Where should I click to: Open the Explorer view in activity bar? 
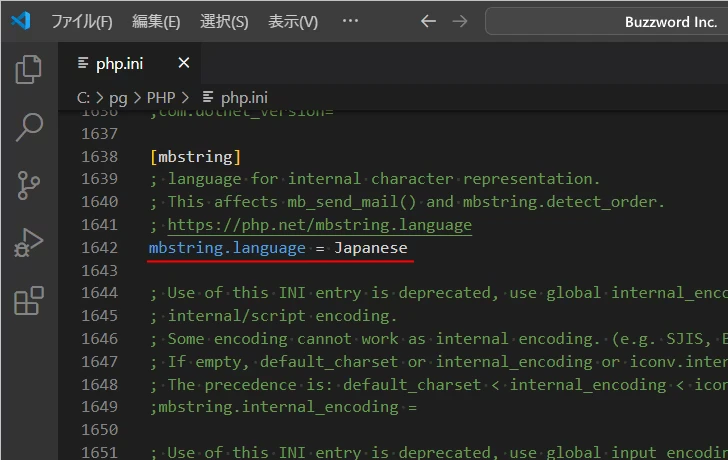pyautogui.click(x=29, y=70)
